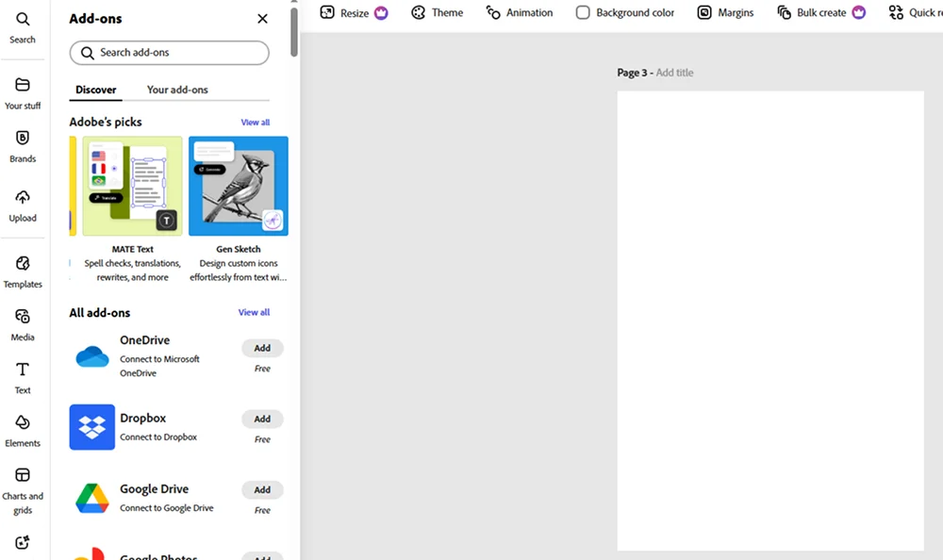Viewport: 943px width, 560px height.
Task: Select the Dropbox add-on name
Action: coord(142,418)
